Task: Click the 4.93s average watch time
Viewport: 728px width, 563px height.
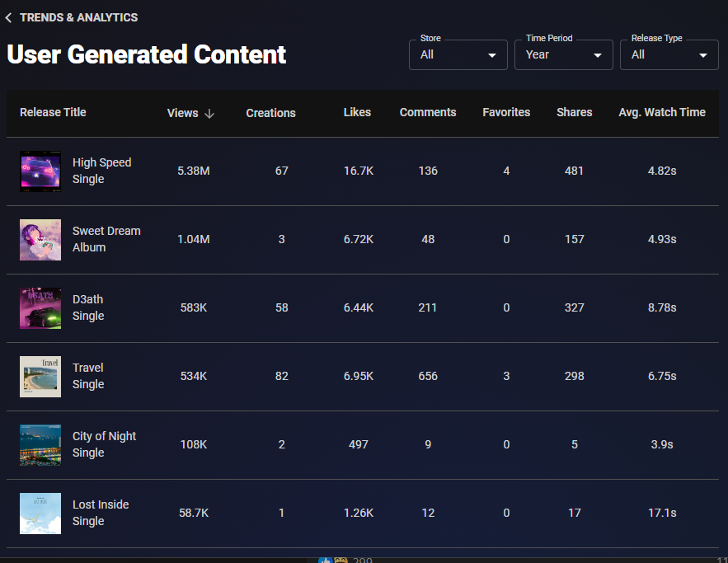Action: click(662, 239)
